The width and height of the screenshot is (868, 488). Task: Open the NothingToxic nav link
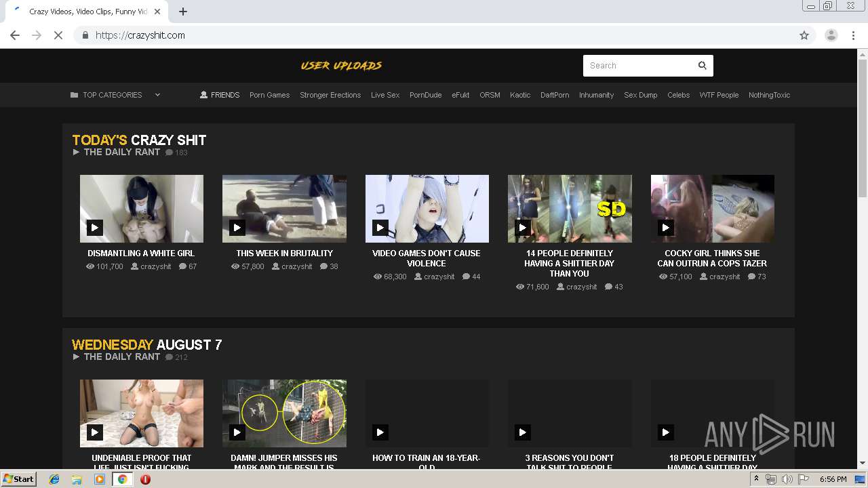(769, 95)
